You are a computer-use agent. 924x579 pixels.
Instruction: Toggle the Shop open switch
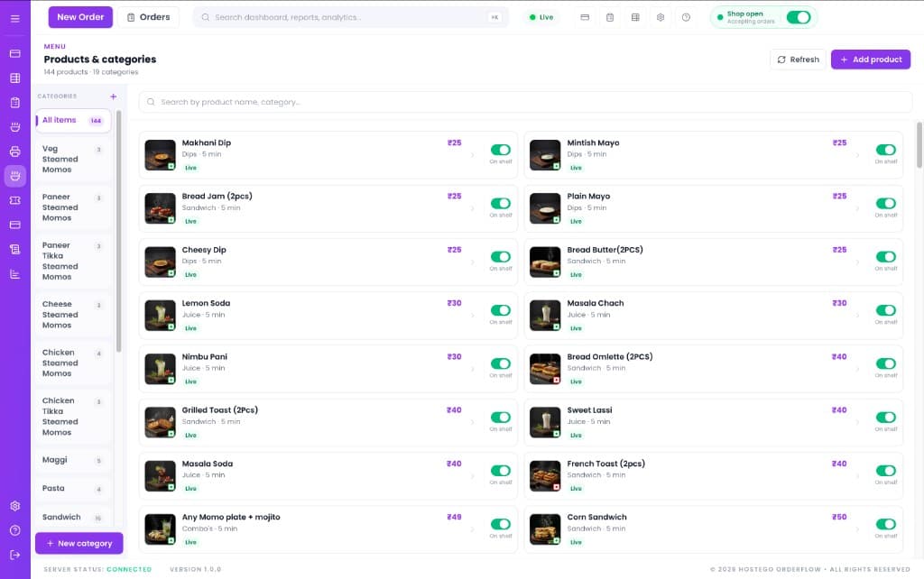(799, 18)
